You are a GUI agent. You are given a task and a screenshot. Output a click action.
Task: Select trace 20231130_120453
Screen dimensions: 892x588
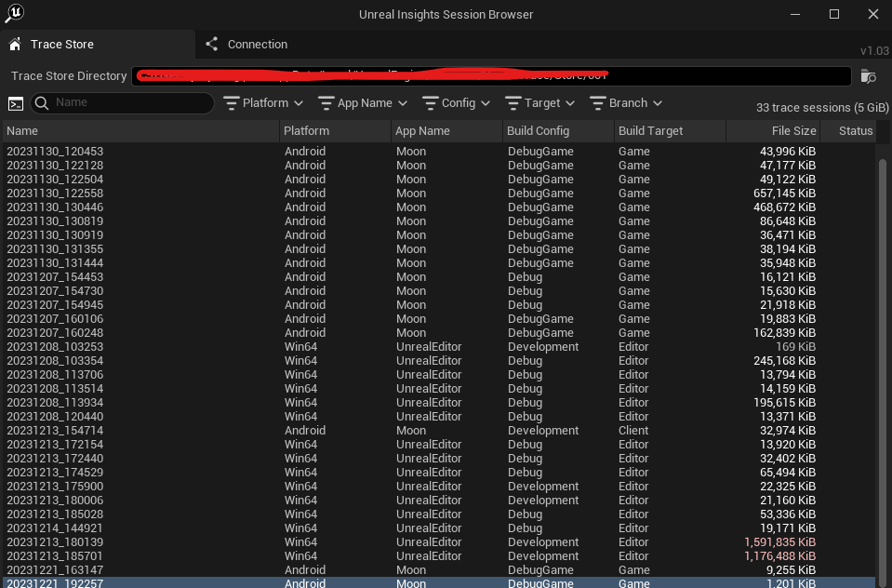click(x=439, y=152)
